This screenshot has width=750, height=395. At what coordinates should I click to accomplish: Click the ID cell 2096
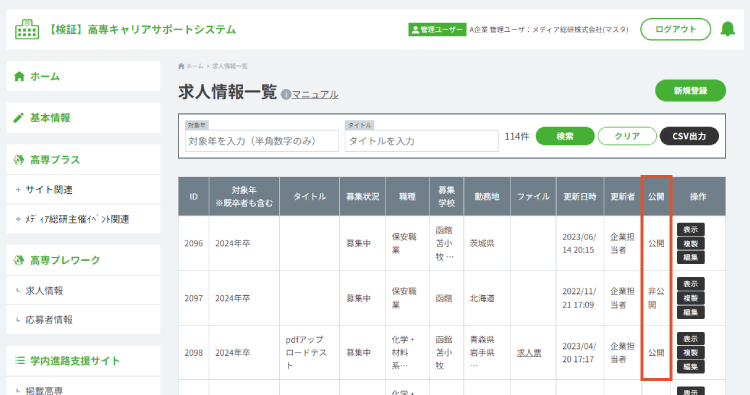[194, 243]
